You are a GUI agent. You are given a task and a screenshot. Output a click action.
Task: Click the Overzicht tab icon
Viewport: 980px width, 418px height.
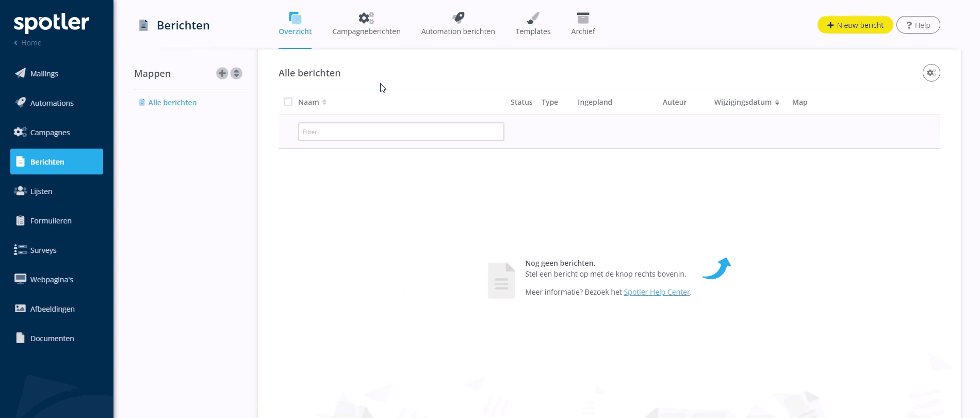(x=295, y=18)
